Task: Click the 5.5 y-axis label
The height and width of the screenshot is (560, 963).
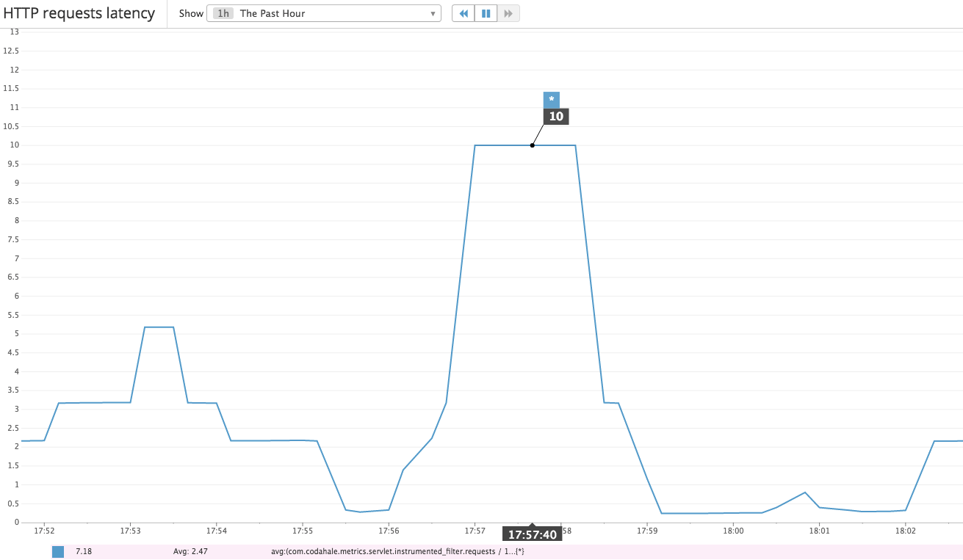Action: click(x=13, y=315)
